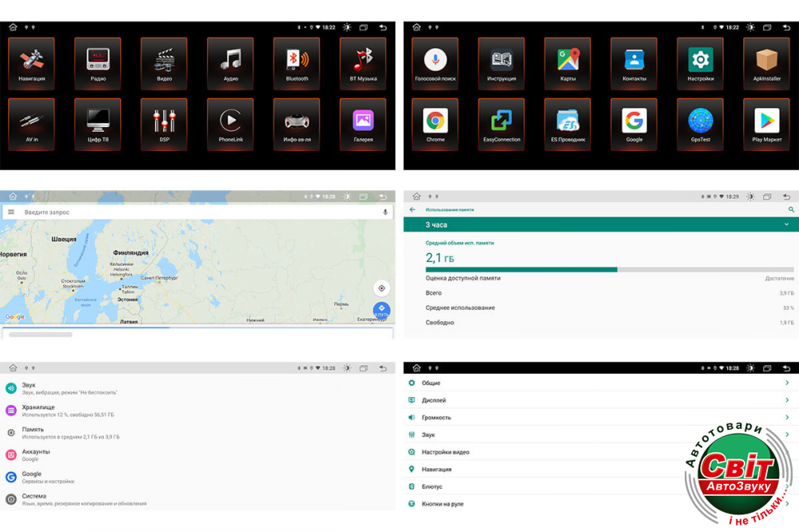Expand the Общие settings row chevron
This screenshot has width=799, height=532.
click(x=787, y=383)
